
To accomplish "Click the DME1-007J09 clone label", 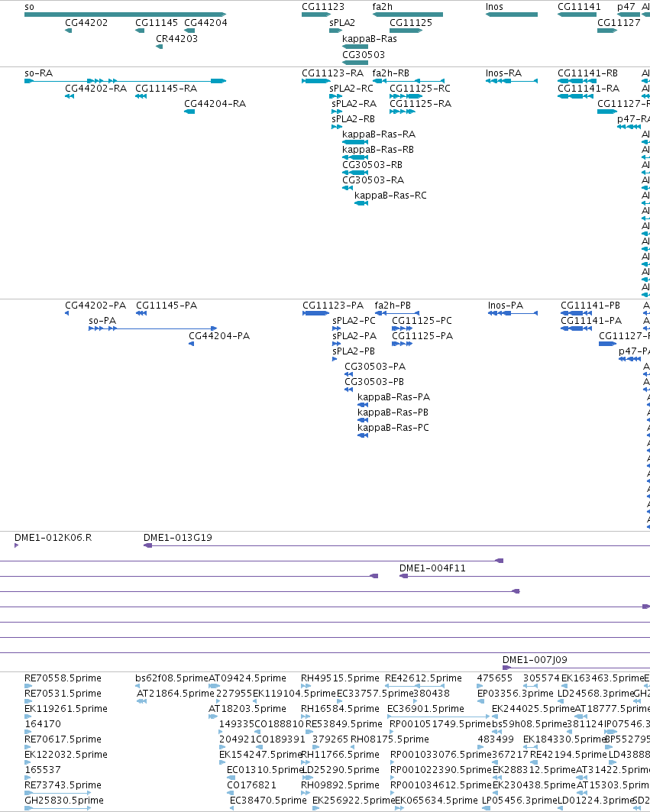I will 535,660.
